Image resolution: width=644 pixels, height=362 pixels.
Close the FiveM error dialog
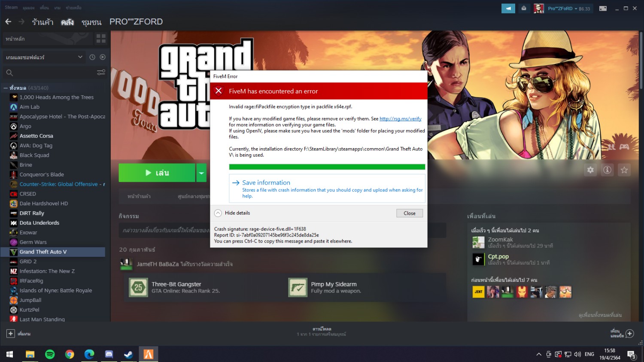[410, 213]
